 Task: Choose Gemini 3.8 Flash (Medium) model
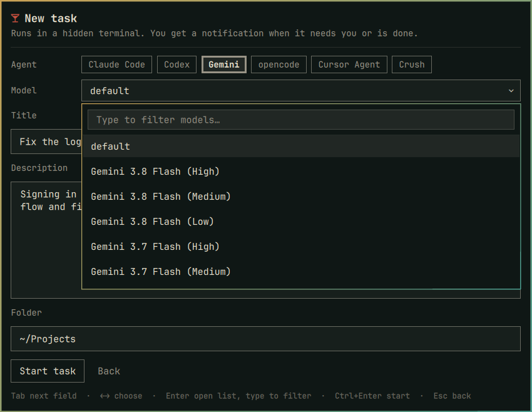(x=300, y=197)
